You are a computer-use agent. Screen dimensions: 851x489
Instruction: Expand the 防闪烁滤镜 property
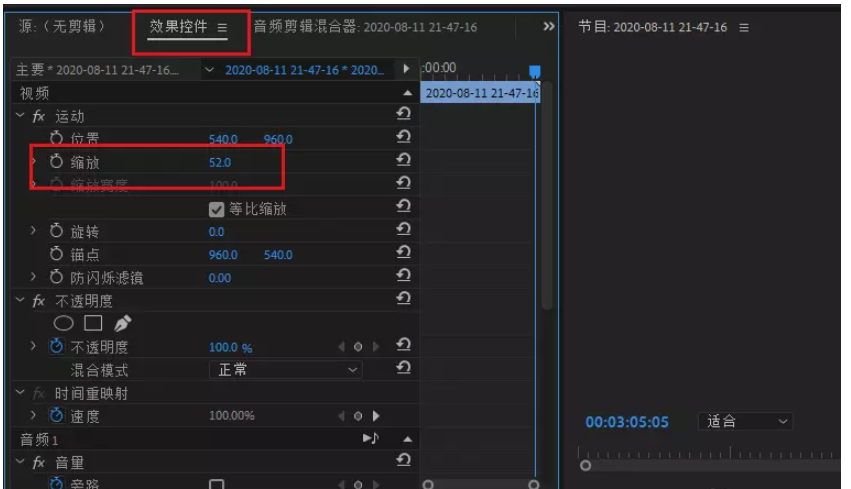pyautogui.click(x=33, y=277)
